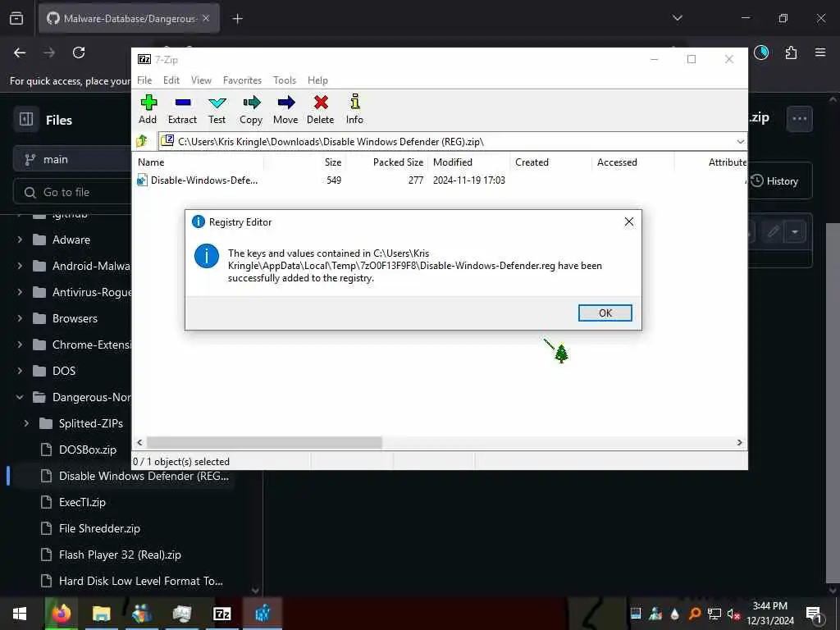Open the edit options dropdown arrow

click(795, 231)
